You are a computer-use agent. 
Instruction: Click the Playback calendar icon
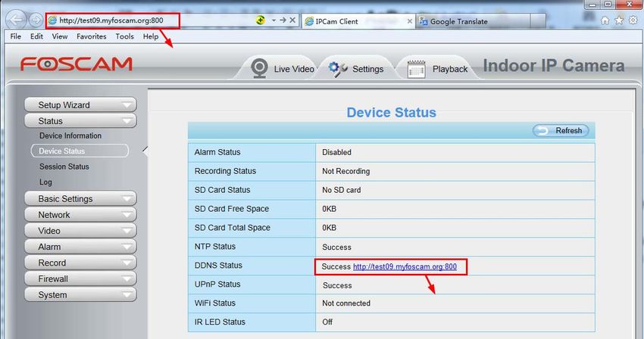(416, 69)
